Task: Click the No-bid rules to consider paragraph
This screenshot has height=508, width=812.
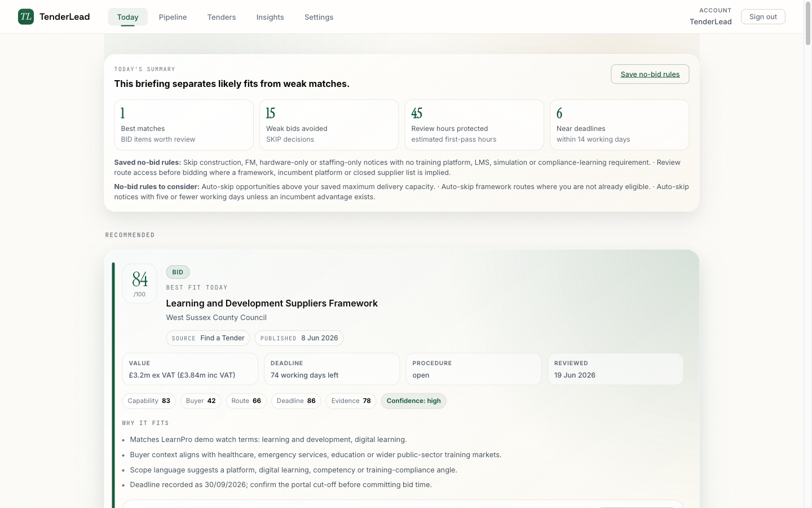Action: tap(401, 192)
